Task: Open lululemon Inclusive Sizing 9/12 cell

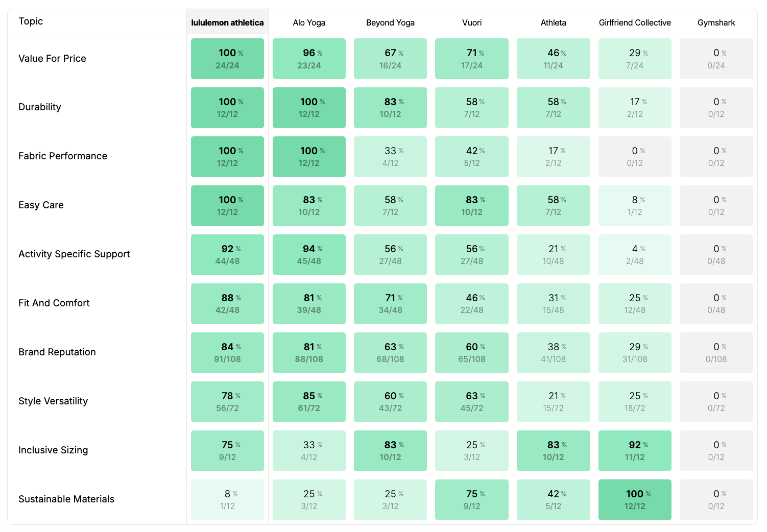Action: pyautogui.click(x=227, y=451)
